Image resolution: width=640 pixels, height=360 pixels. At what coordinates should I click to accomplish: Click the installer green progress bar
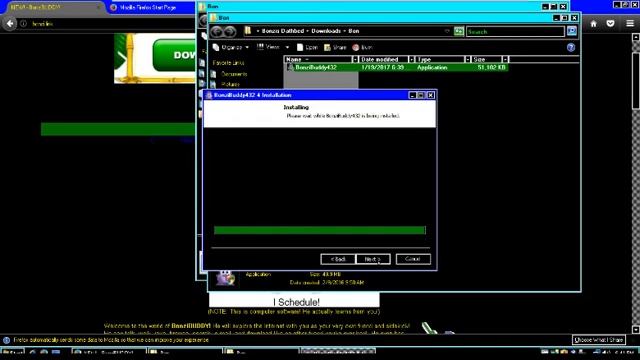tap(320, 230)
